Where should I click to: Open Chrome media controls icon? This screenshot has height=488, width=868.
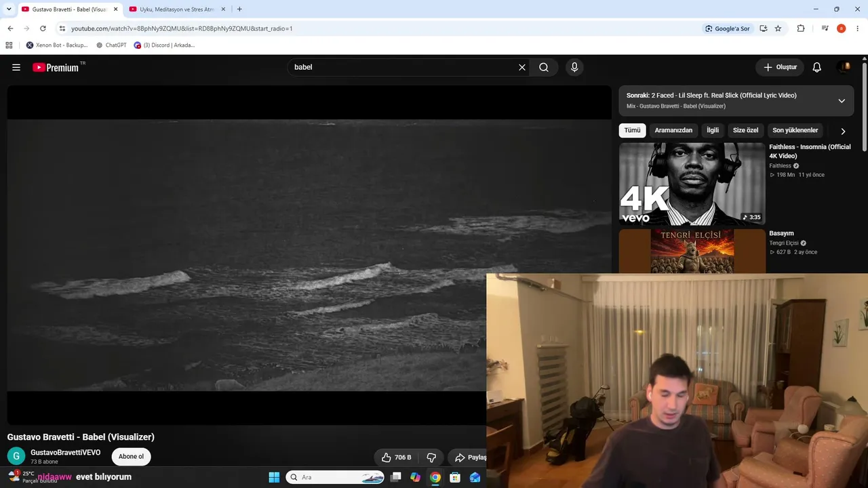[825, 28]
